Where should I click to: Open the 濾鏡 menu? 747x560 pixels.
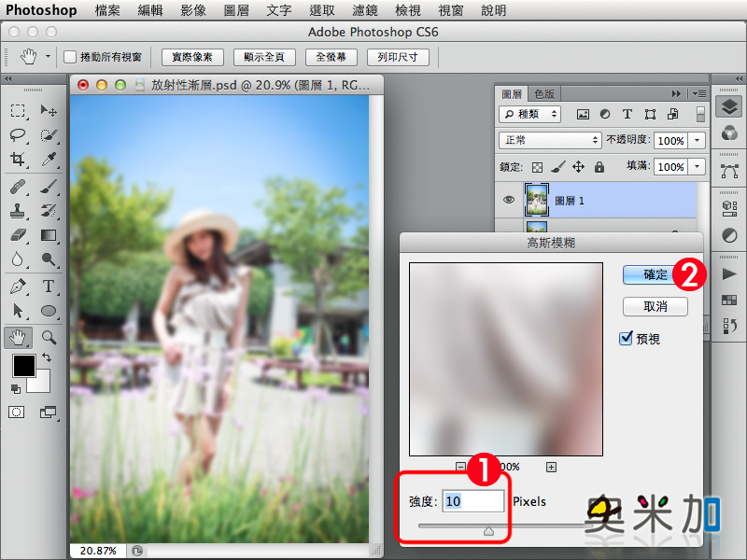point(365,10)
